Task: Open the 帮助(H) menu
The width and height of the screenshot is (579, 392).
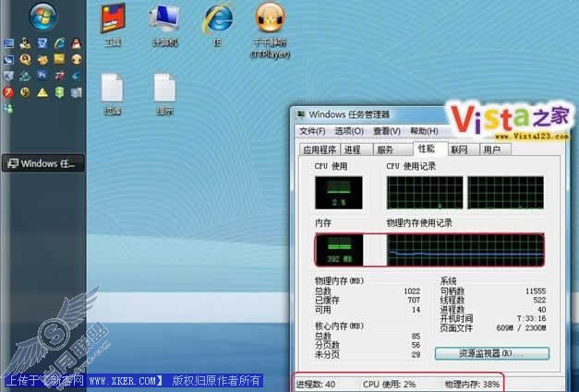Action: click(x=424, y=131)
